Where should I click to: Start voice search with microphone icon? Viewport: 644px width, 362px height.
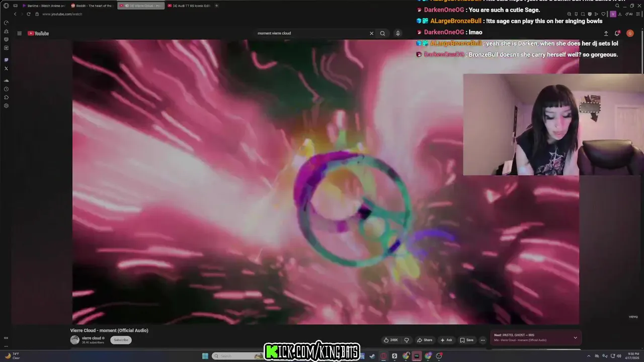click(398, 33)
